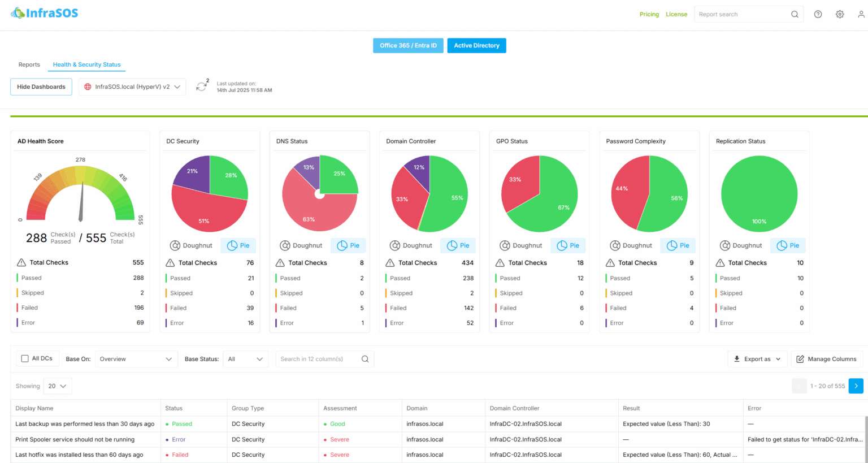
Task: Click the settings gear icon
Action: 840,14
